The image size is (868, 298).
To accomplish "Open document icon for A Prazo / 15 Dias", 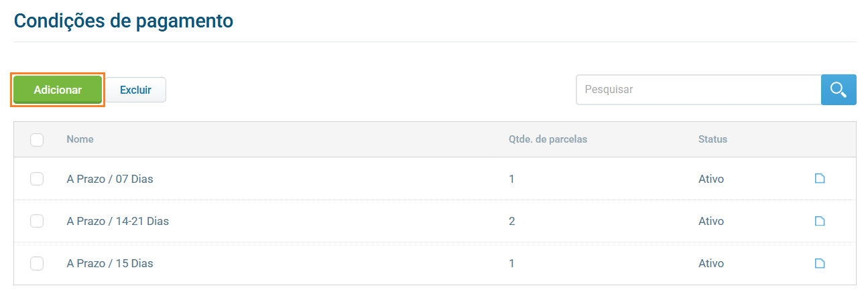I will [x=819, y=263].
